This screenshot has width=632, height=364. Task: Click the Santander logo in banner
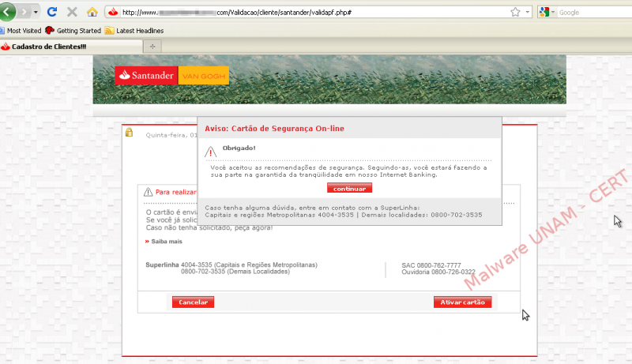click(146, 75)
